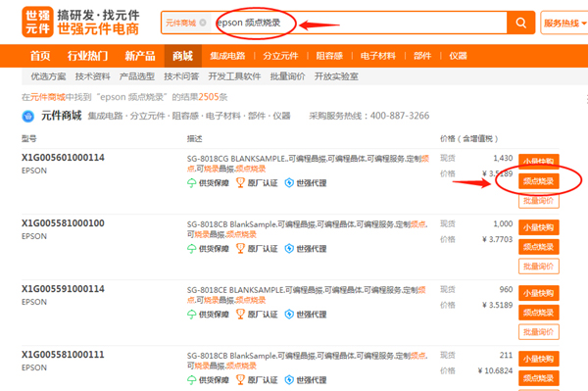Open 仪器 category in nav bar

(x=458, y=56)
